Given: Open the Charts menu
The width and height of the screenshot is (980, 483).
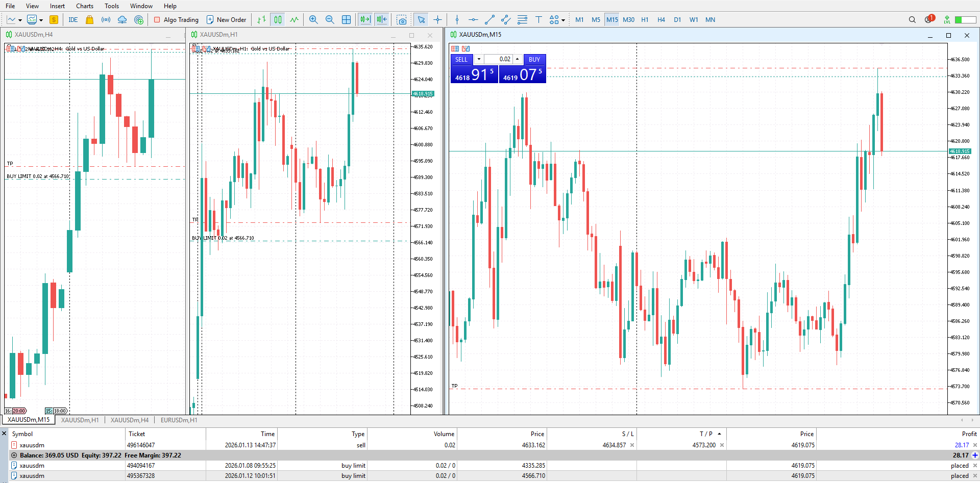Looking at the screenshot, I should pyautogui.click(x=84, y=6).
